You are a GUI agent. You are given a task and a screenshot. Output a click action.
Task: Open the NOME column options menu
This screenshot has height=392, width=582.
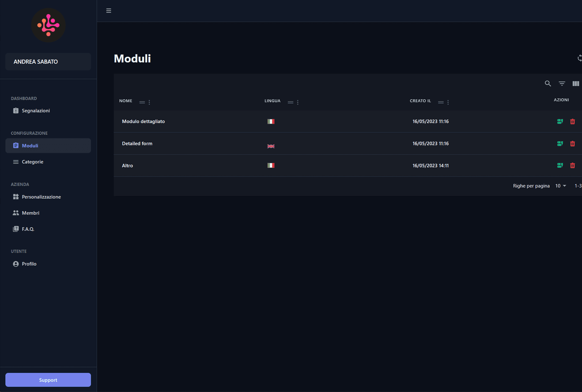click(149, 102)
